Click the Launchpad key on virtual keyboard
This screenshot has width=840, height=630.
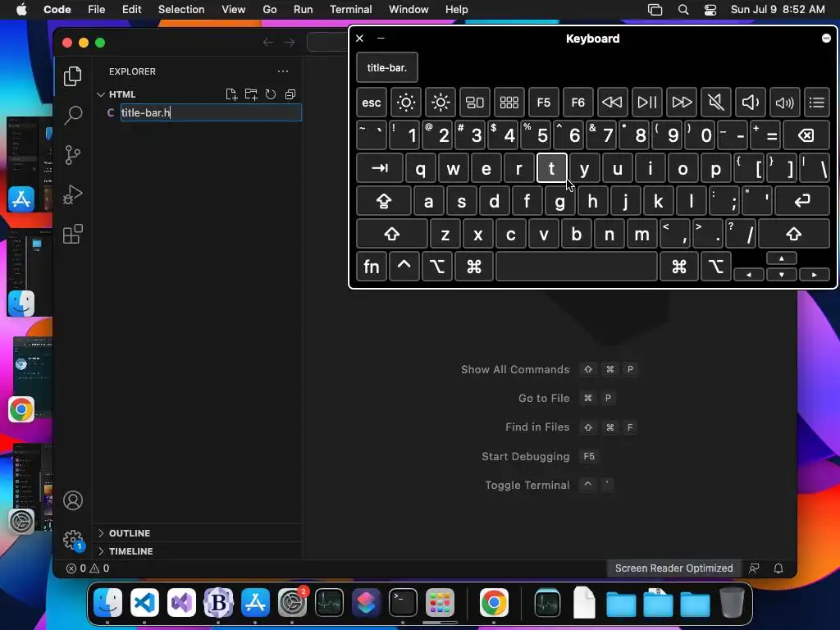pyautogui.click(x=509, y=103)
